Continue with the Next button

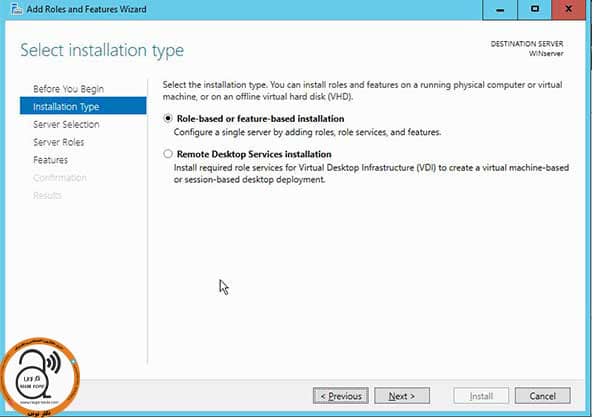point(402,396)
